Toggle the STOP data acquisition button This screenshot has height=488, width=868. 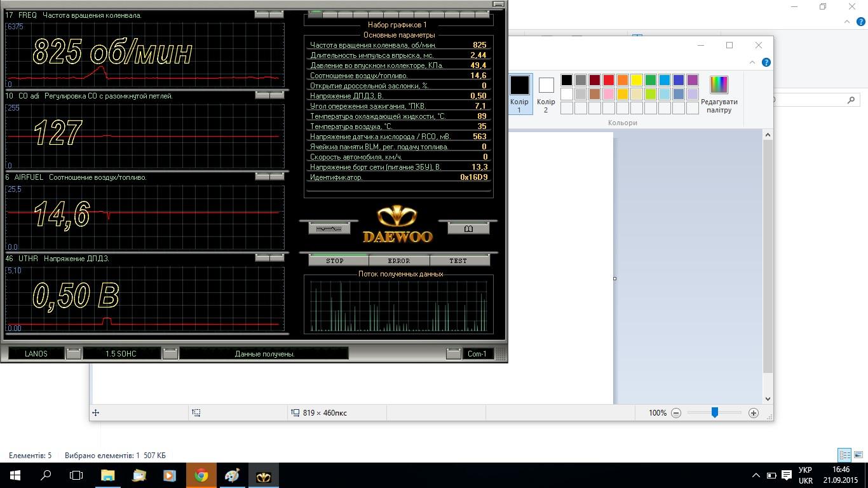[335, 261]
